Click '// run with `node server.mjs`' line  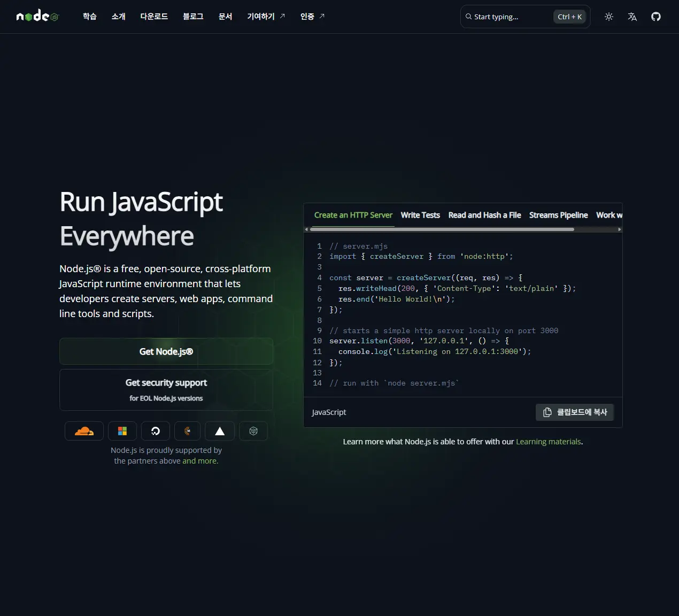tap(395, 383)
